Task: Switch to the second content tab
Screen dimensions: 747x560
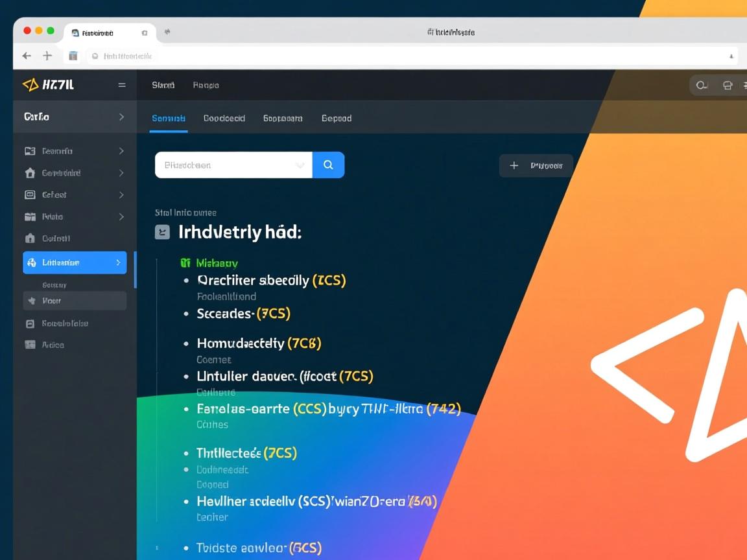Action: click(224, 119)
